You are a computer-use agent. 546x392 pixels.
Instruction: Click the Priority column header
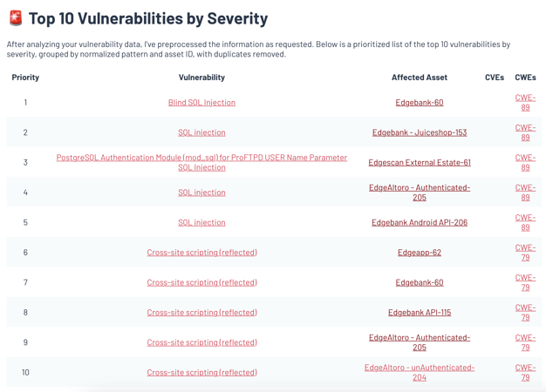(x=25, y=78)
